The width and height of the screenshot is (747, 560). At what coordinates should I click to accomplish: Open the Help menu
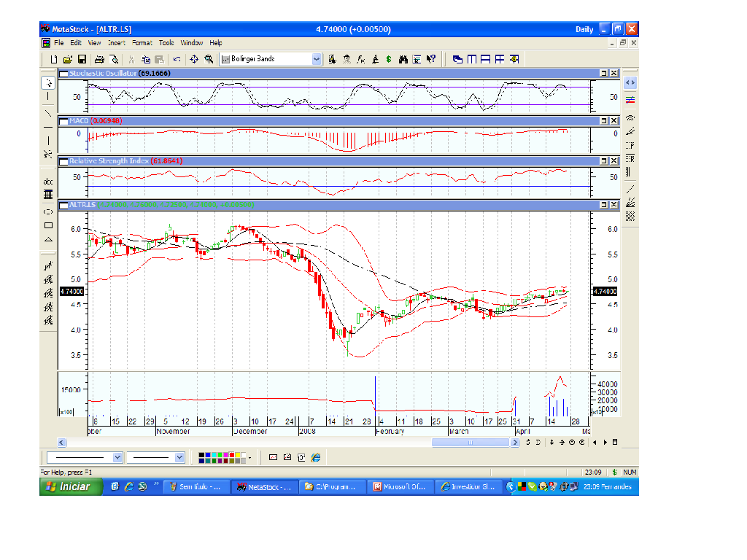pos(215,43)
